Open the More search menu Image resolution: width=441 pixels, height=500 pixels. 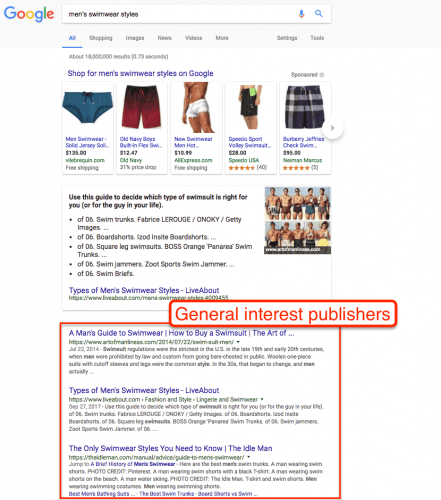coord(222,38)
